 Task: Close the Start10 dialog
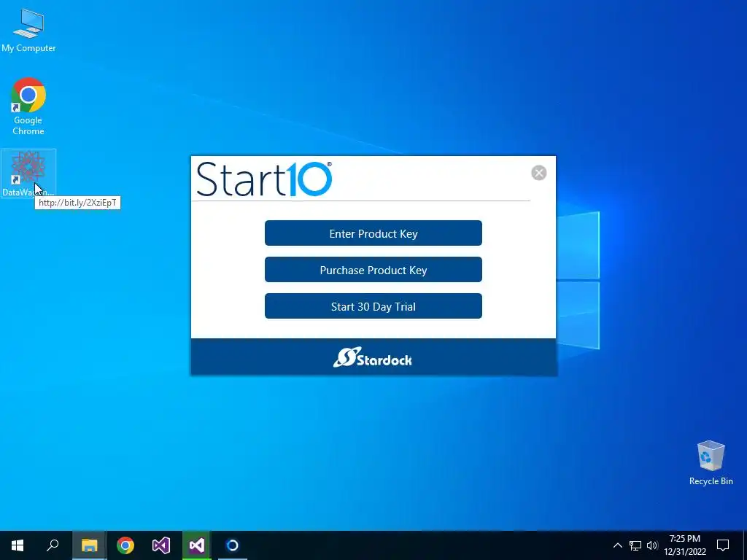point(539,173)
